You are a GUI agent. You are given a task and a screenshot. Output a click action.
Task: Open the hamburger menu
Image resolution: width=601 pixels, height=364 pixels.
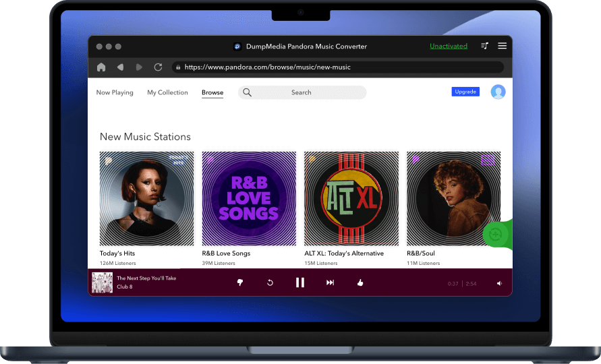pos(502,46)
